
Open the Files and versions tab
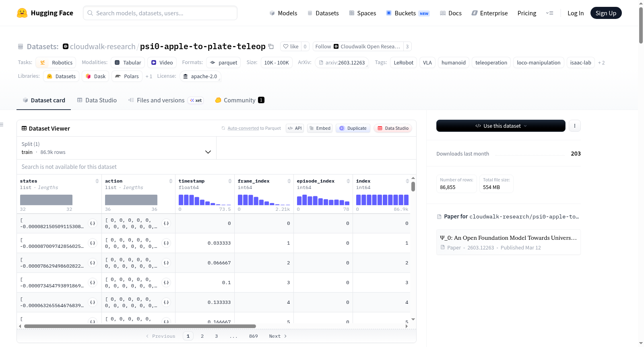[165, 100]
